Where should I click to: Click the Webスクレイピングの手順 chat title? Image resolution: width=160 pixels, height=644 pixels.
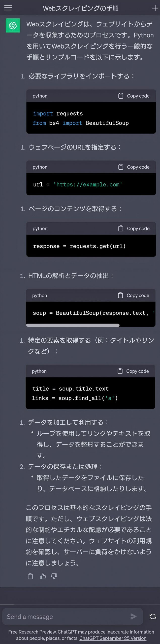pyautogui.click(x=81, y=8)
